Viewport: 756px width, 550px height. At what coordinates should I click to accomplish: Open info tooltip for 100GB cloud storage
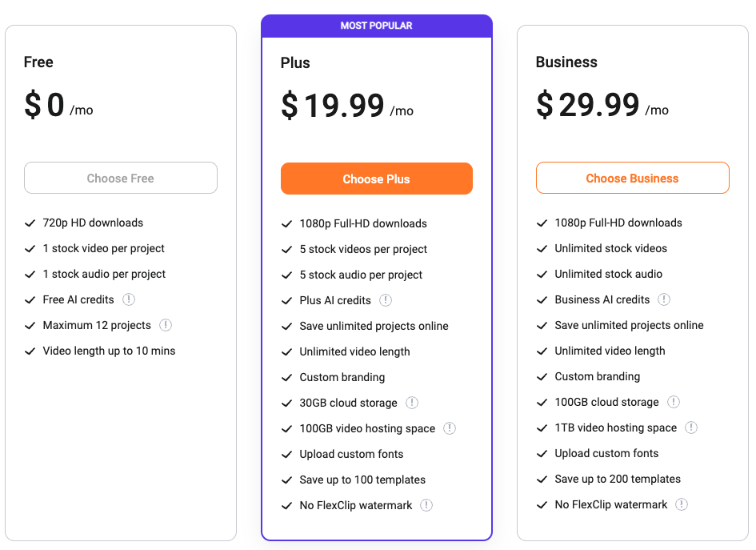click(674, 402)
